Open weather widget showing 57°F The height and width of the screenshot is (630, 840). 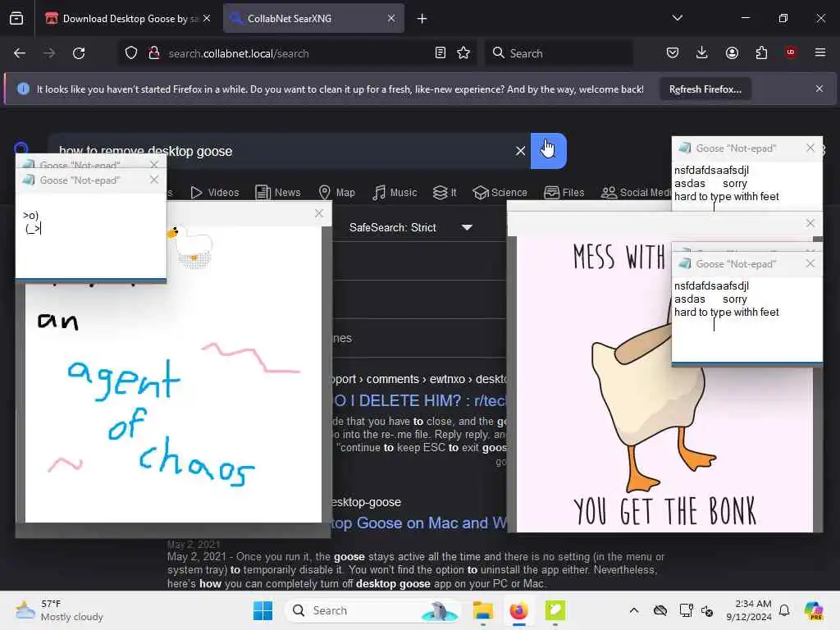point(59,610)
